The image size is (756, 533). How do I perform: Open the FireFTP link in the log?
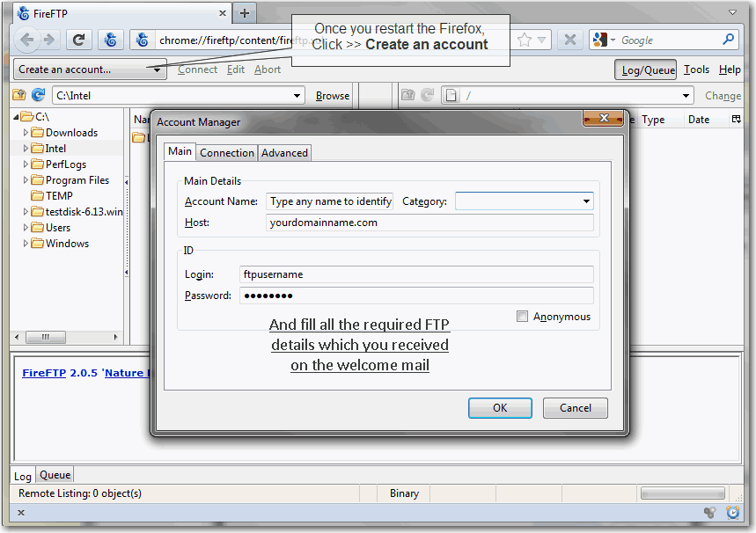click(44, 373)
